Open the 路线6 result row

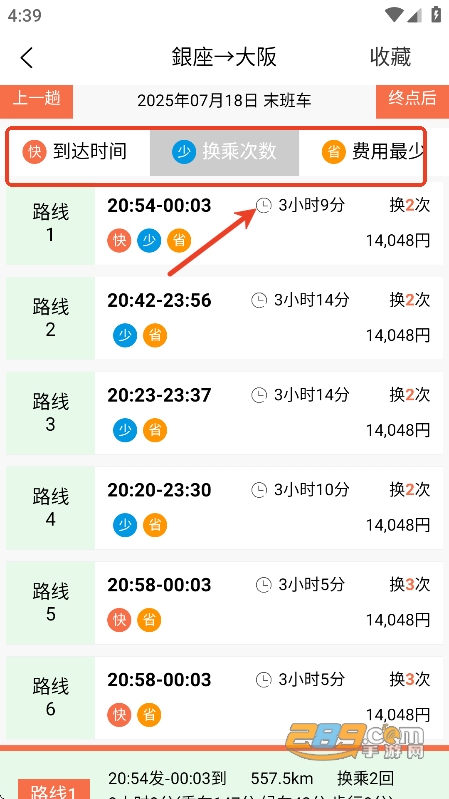coord(224,698)
